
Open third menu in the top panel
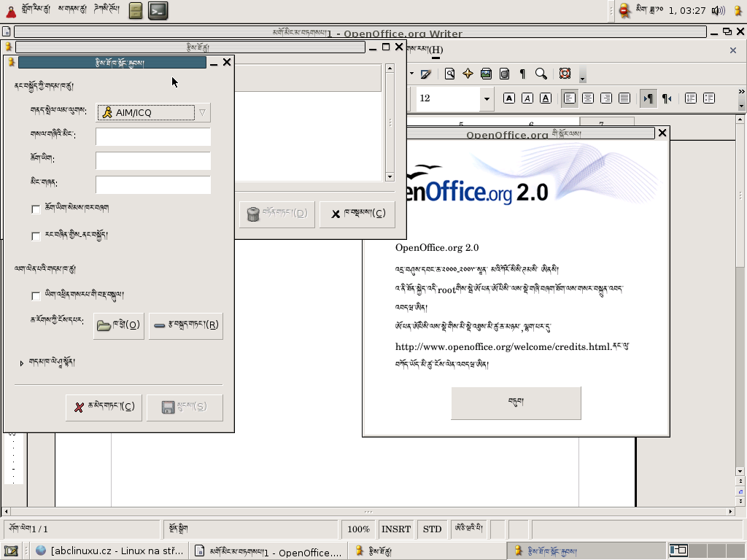pos(107,9)
